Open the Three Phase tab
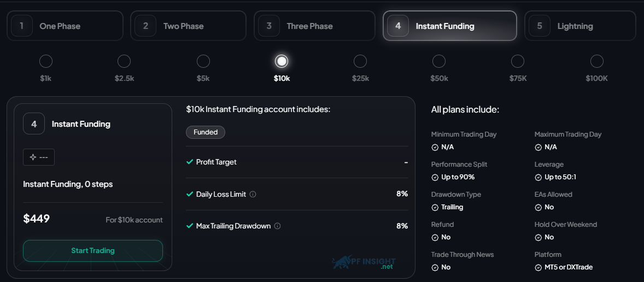The height and width of the screenshot is (282, 644). (x=314, y=26)
